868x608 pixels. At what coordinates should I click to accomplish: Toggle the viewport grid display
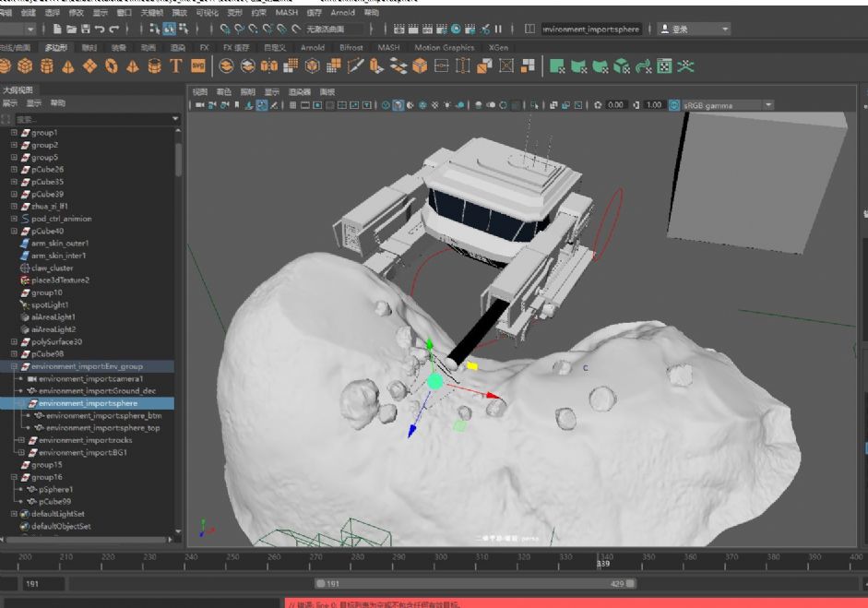pos(292,105)
